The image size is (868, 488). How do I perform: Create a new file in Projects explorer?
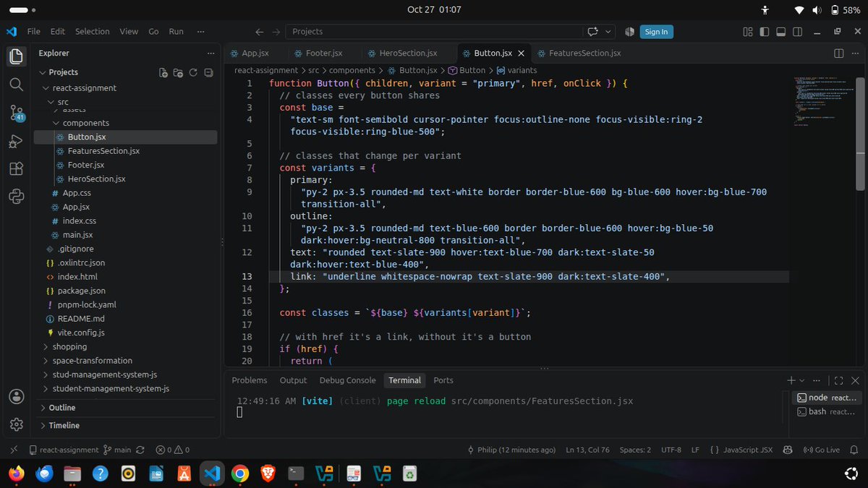click(163, 72)
